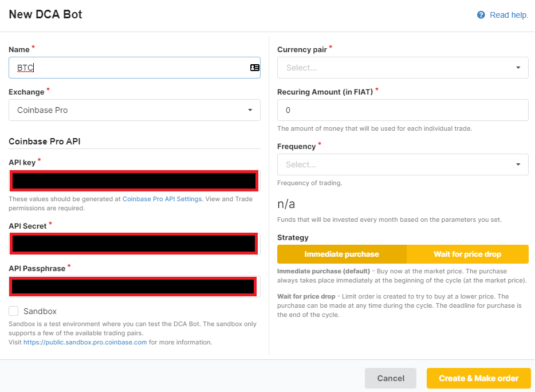Click into the API key field
This screenshot has width=535, height=392.
click(x=134, y=181)
